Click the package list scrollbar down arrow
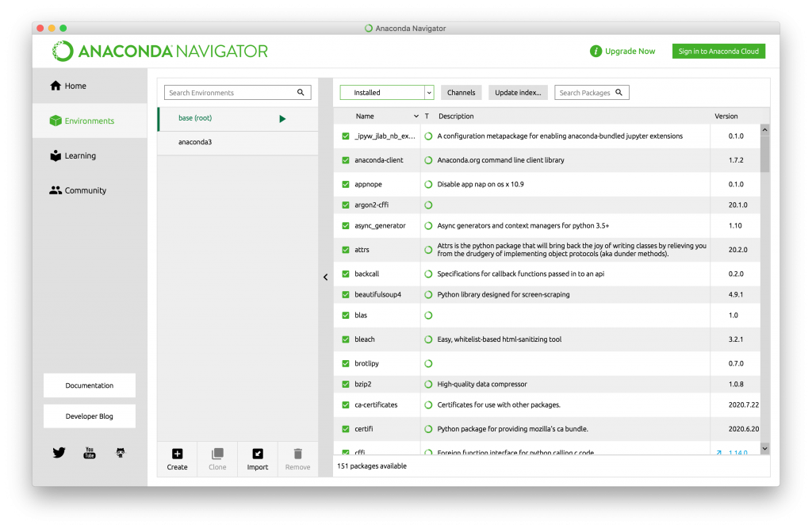The height and width of the screenshot is (529, 812). pyautogui.click(x=765, y=448)
